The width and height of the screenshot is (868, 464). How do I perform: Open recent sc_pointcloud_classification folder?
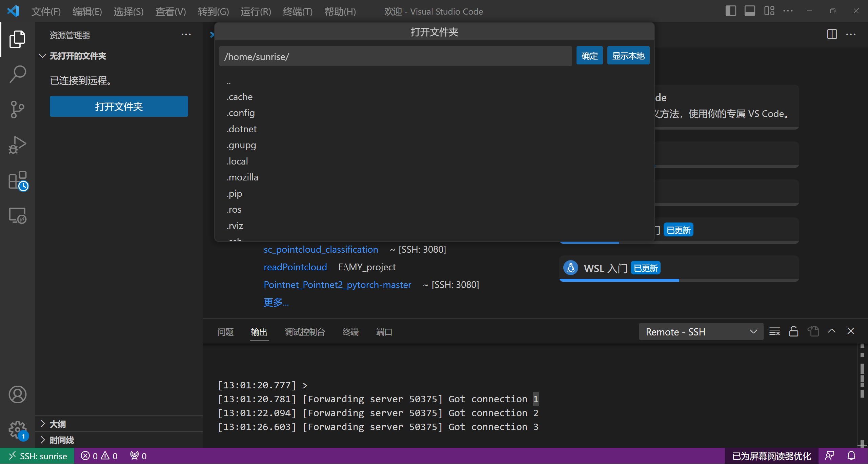321,249
